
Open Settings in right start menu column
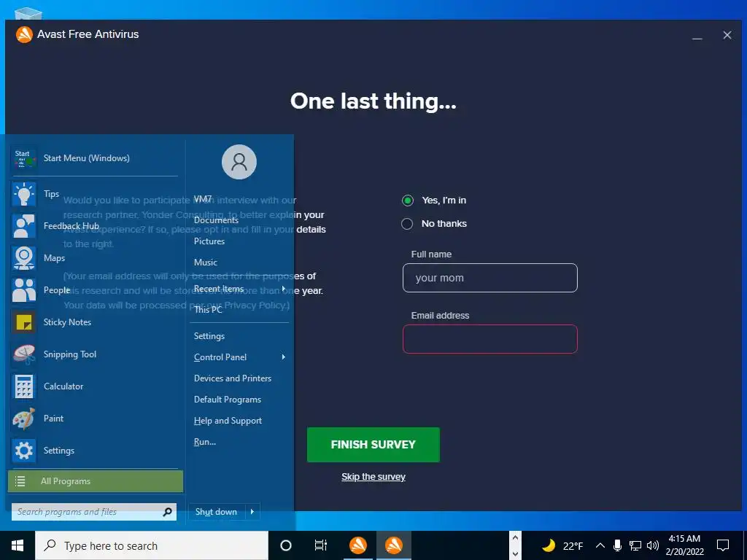209,336
